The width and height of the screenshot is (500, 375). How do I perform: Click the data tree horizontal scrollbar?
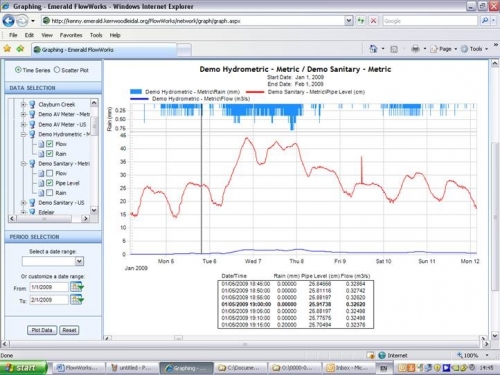coord(44,219)
